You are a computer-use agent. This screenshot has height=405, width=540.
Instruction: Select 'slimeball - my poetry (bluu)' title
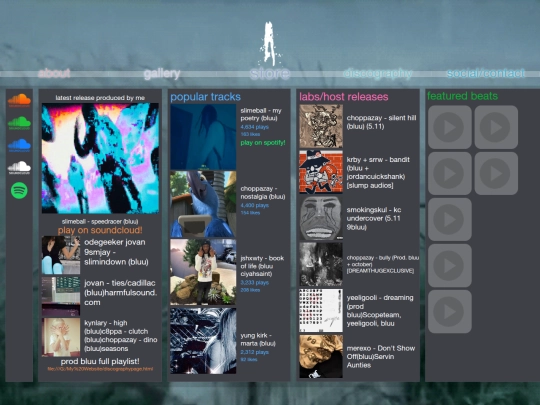pyautogui.click(x=261, y=114)
